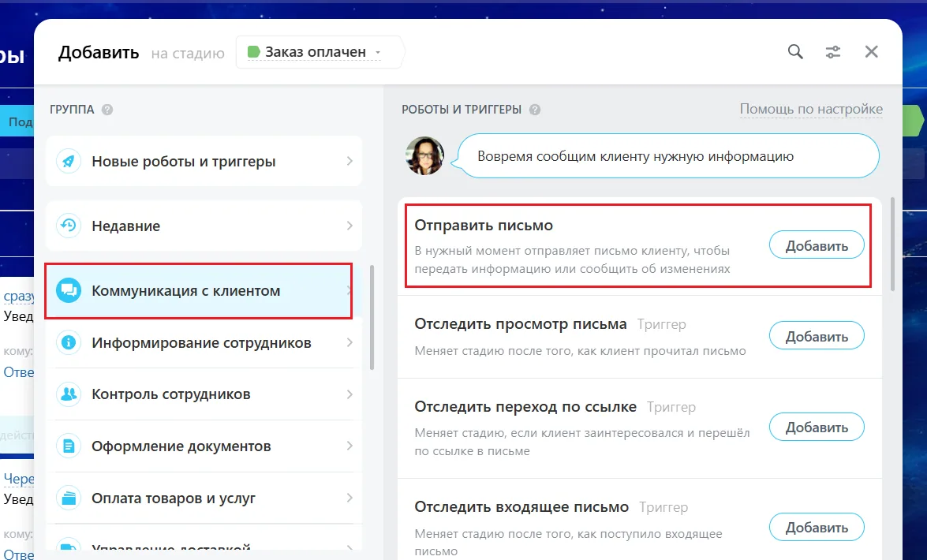Viewport: 927px width, 560px height.
Task: Click the document icon beside Оформление документов
Action: click(69, 446)
